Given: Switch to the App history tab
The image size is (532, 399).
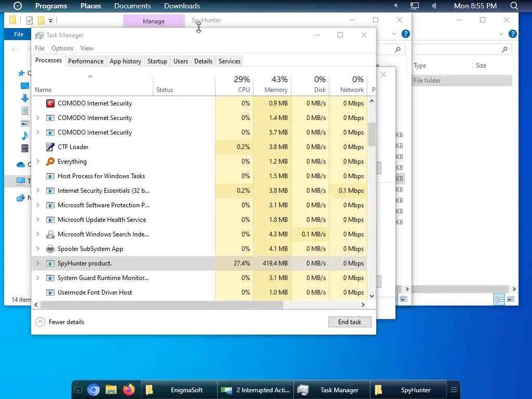Looking at the screenshot, I should (x=125, y=61).
